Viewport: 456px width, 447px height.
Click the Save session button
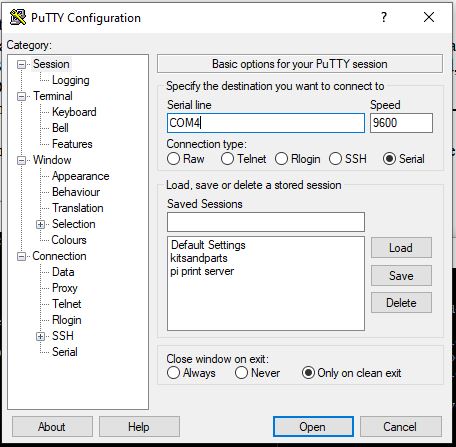(x=401, y=275)
